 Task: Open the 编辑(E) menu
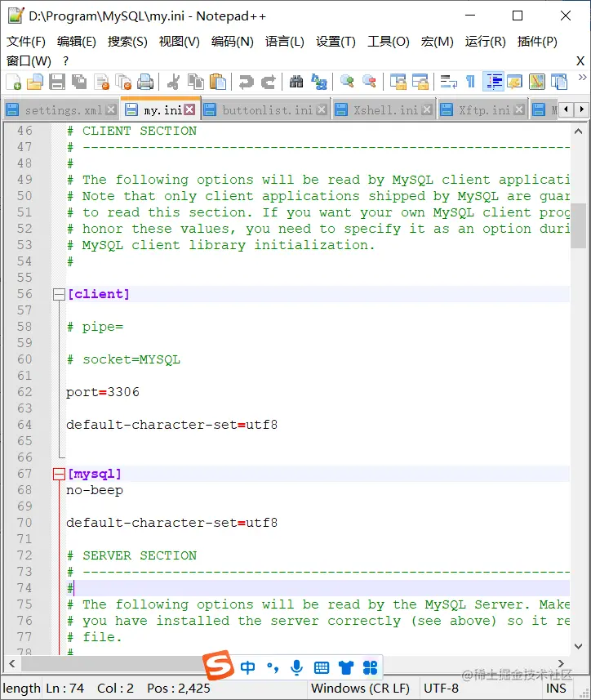coord(76,42)
